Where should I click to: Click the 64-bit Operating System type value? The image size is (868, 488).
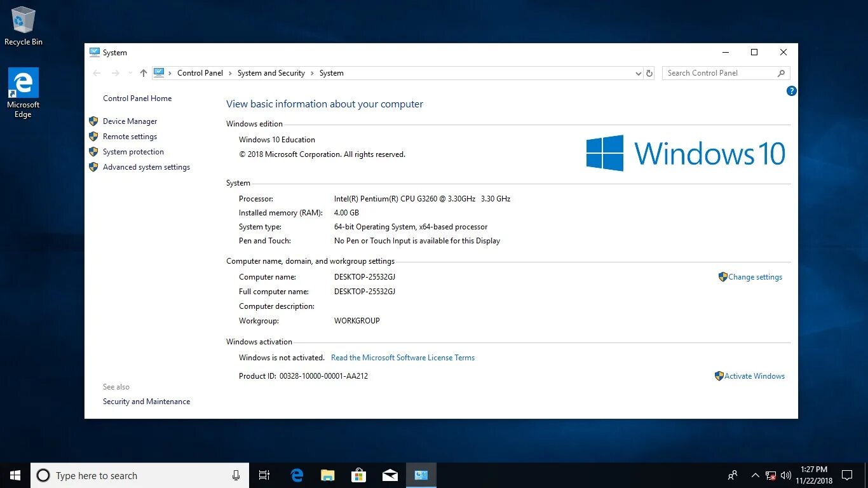(411, 227)
